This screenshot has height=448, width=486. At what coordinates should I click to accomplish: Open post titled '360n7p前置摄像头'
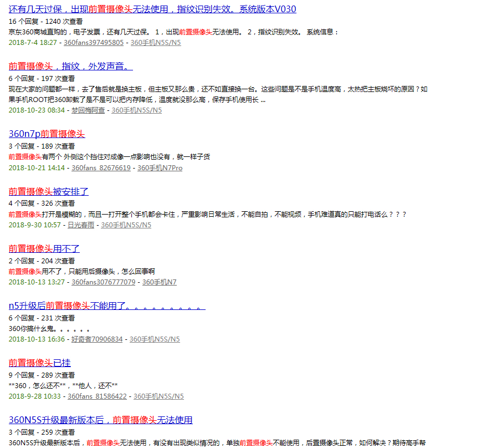click(47, 134)
